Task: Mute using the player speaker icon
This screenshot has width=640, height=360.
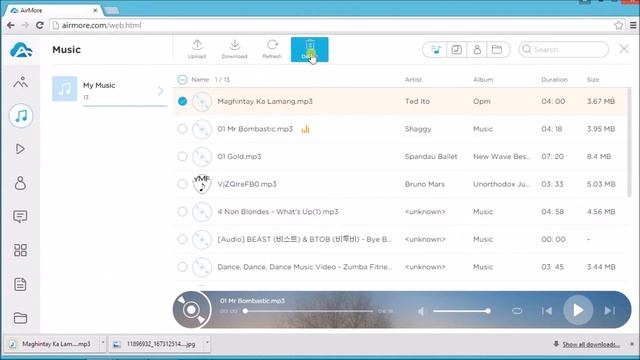Action: 422,311
